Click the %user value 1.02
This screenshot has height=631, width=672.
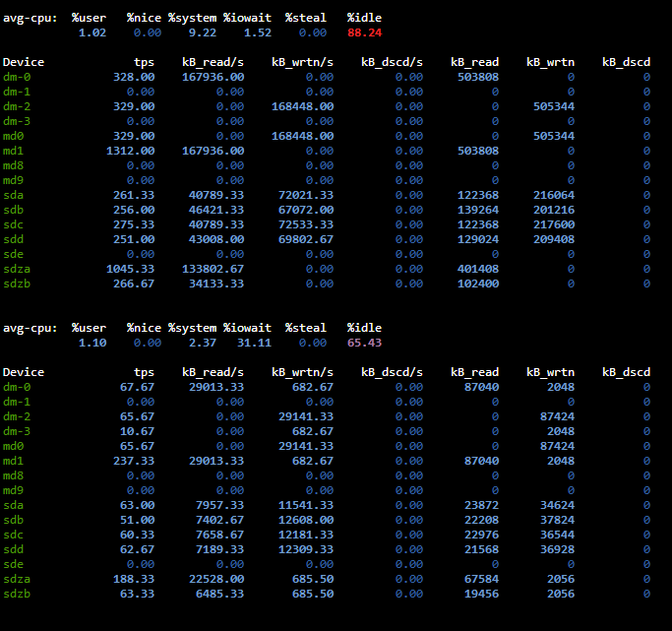[92, 32]
